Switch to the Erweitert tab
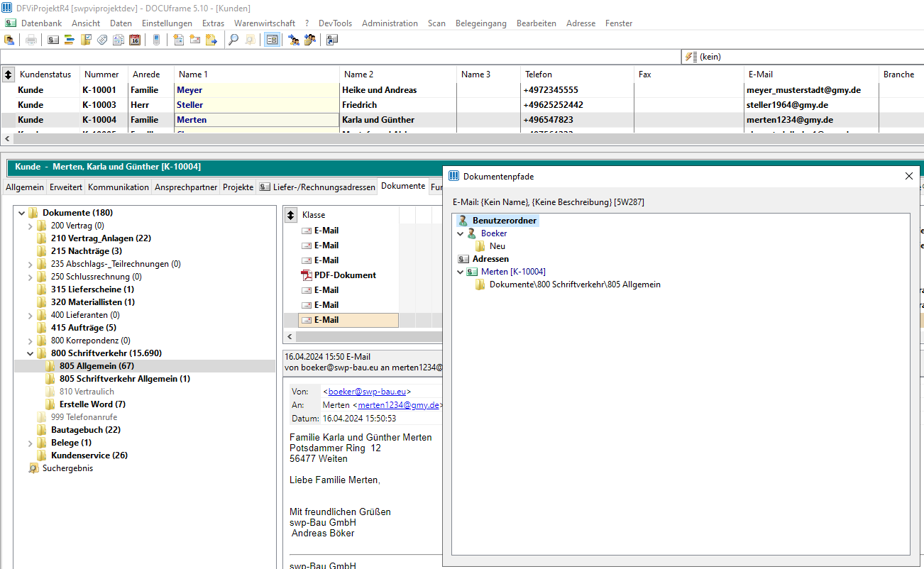Viewport: 924px width, 569px height. [66, 187]
